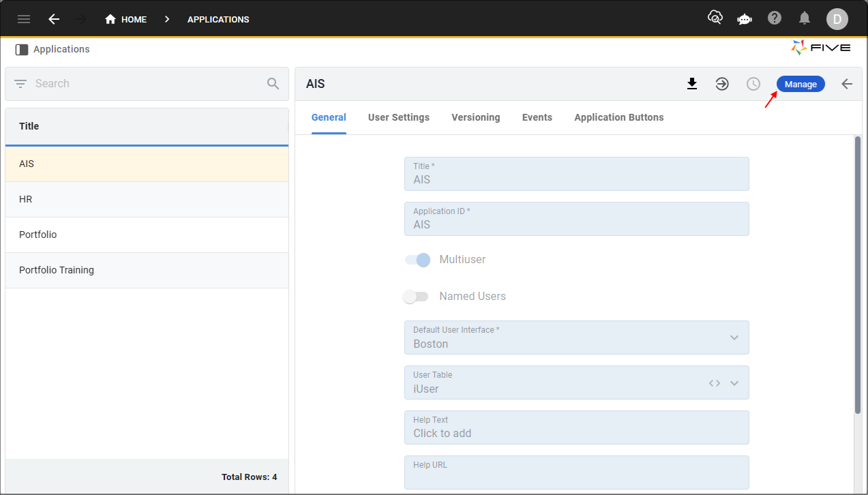Open the notifications bell
868x495 pixels.
click(x=805, y=18)
